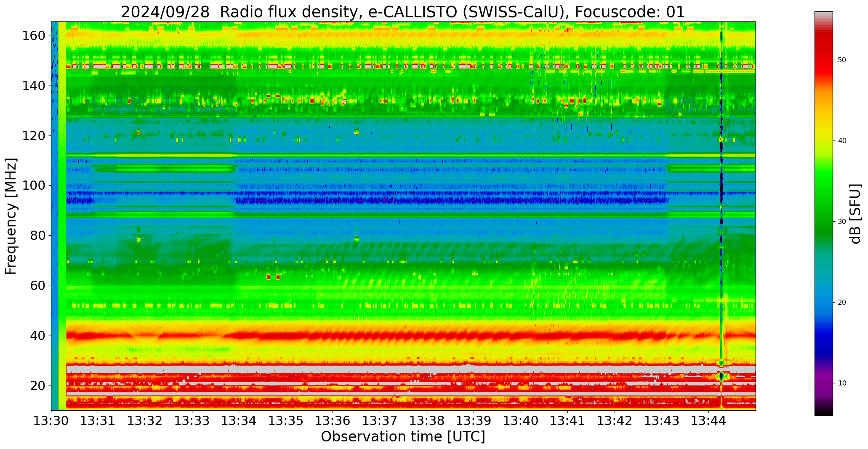Click the plot title mentioning e-CALLISTO SWISS-CalU

[x=403, y=12]
